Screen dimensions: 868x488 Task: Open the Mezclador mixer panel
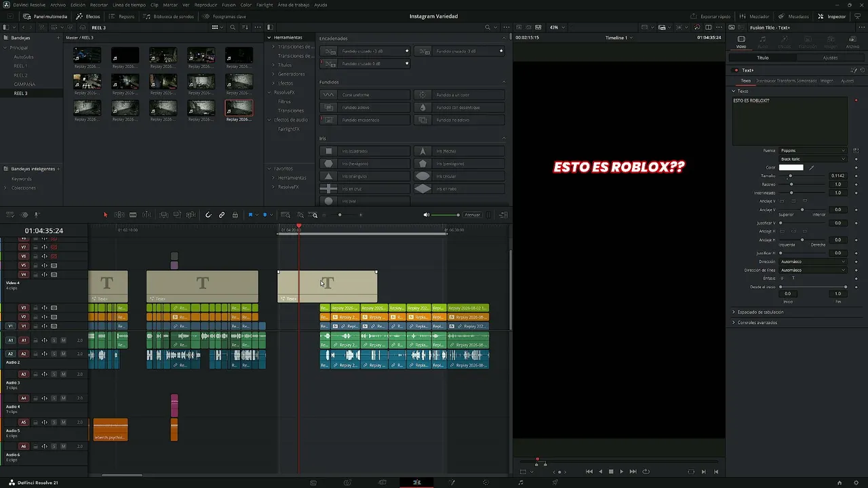pyautogui.click(x=754, y=16)
